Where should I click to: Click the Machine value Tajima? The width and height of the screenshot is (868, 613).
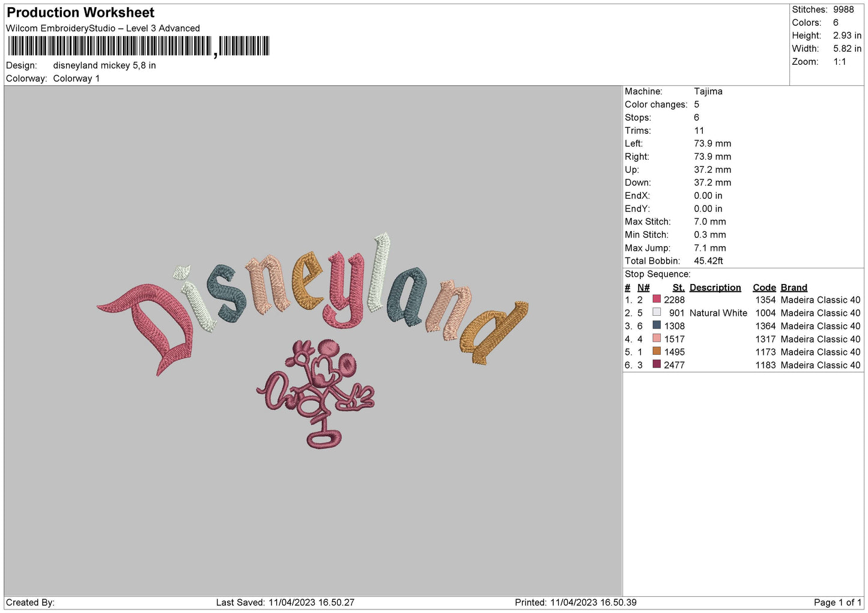point(708,91)
